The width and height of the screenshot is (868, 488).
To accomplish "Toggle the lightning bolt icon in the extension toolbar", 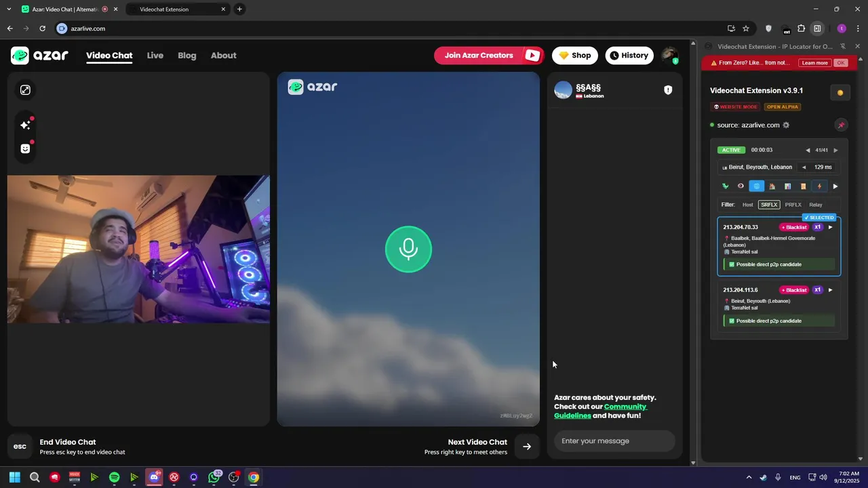I will coord(819,186).
